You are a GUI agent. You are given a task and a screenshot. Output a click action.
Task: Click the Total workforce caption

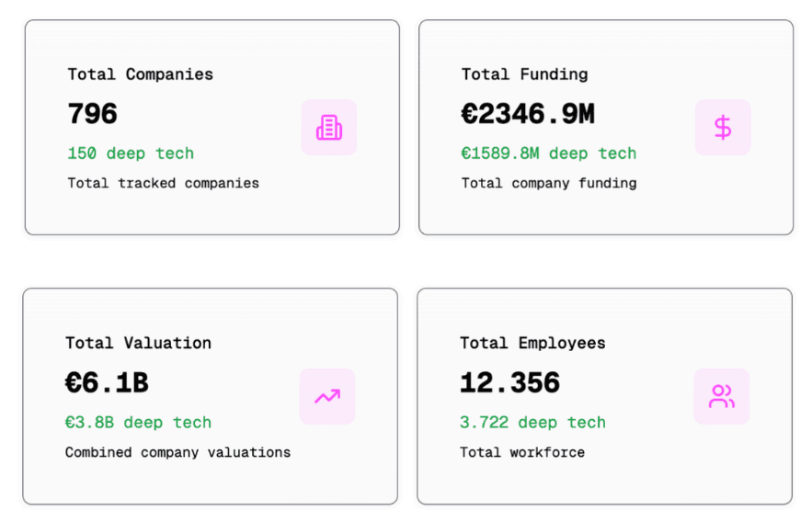[521, 452]
